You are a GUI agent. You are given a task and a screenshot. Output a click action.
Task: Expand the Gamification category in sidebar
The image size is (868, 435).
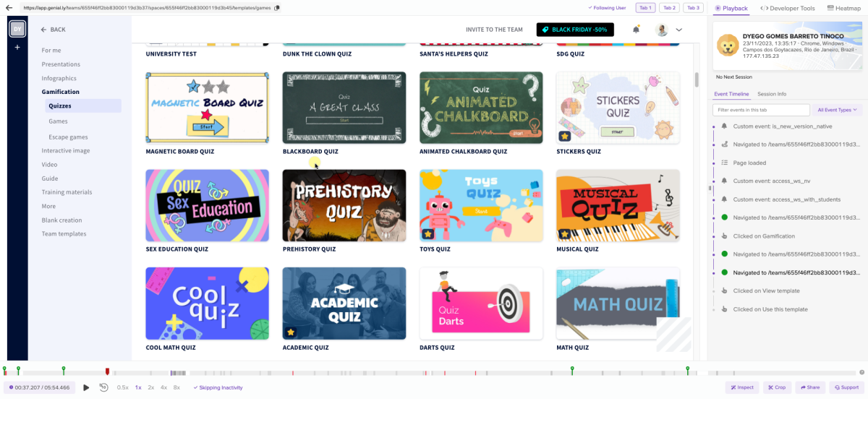61,92
